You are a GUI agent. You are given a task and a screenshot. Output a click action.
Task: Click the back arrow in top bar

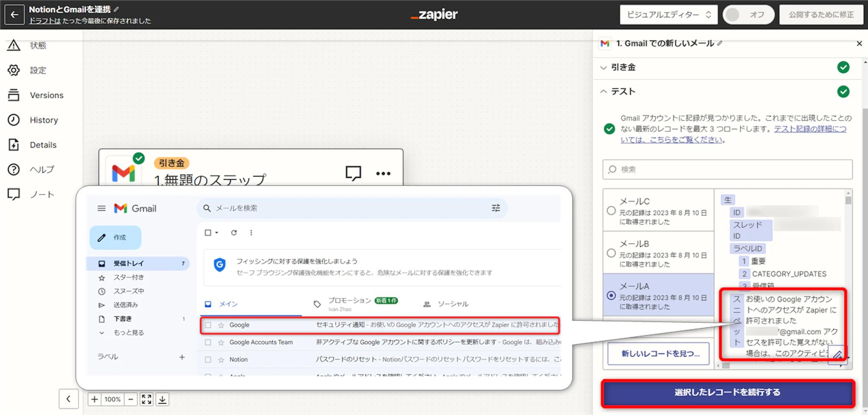(14, 15)
